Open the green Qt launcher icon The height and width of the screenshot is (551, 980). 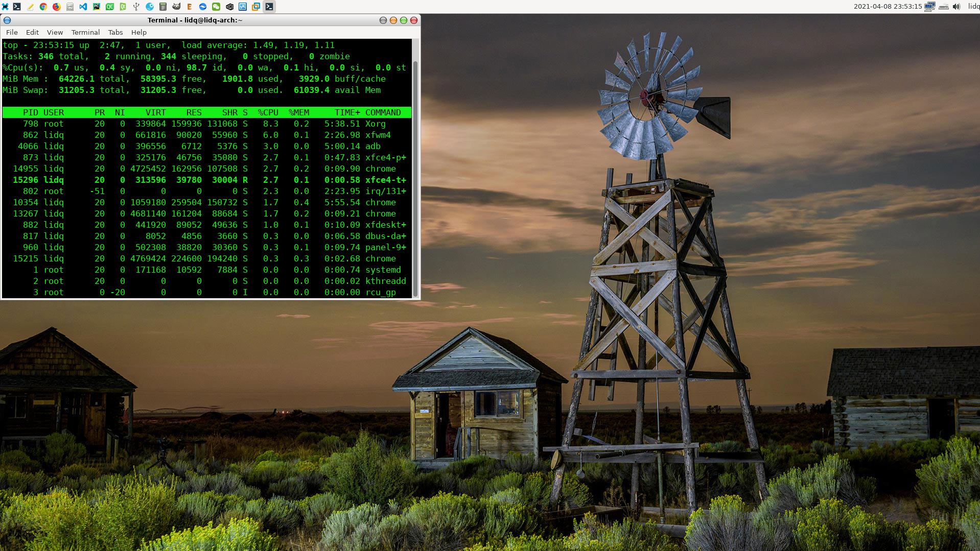click(123, 7)
